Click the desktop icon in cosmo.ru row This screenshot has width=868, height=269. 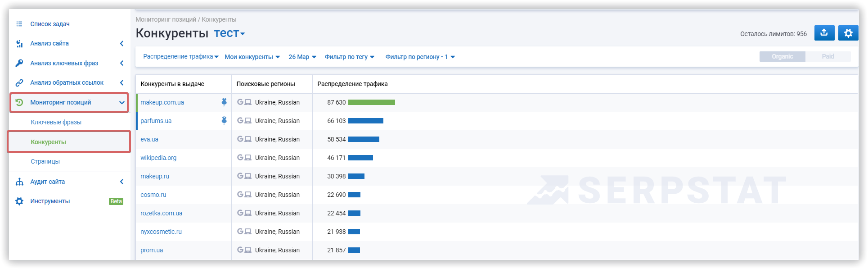tap(248, 195)
